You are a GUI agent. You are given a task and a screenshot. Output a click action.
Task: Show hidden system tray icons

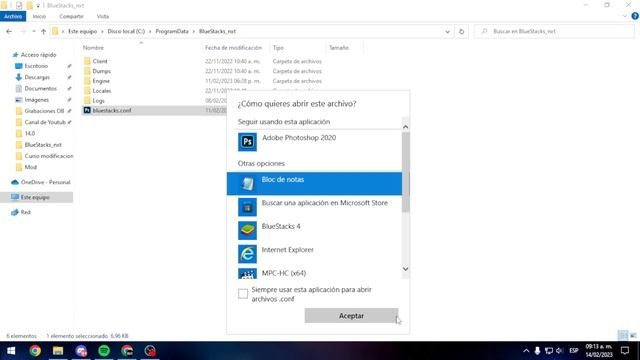[526, 351]
